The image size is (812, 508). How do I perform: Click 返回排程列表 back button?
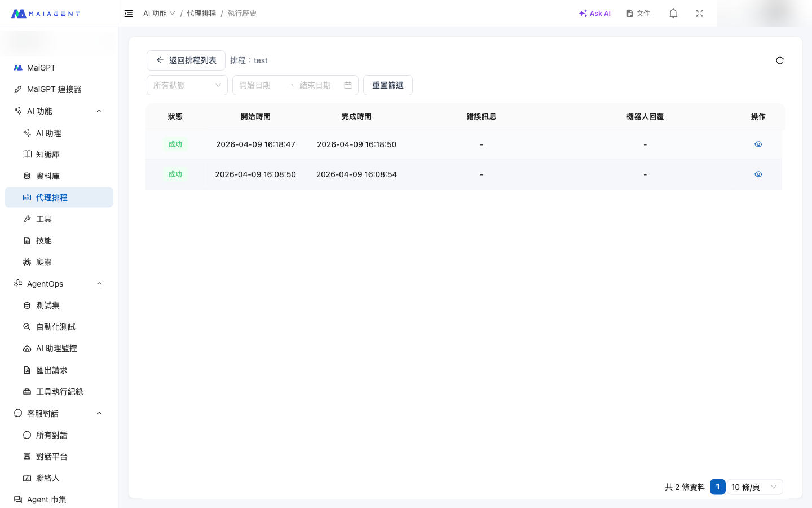tap(186, 60)
